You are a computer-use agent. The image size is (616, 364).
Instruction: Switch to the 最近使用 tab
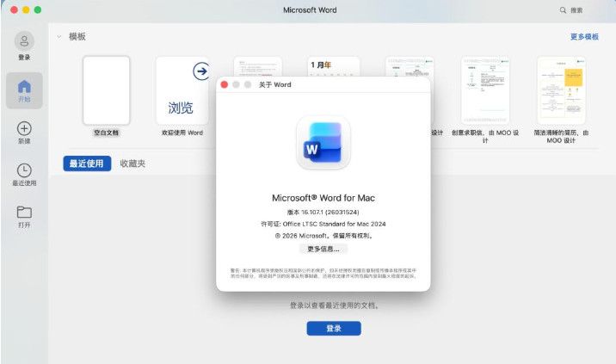pyautogui.click(x=87, y=163)
